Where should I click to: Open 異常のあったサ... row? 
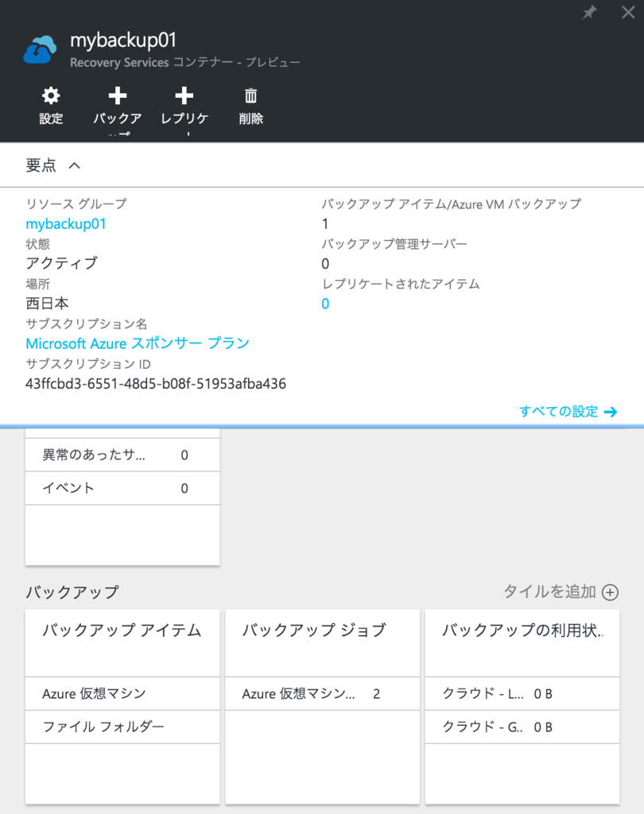[122, 455]
